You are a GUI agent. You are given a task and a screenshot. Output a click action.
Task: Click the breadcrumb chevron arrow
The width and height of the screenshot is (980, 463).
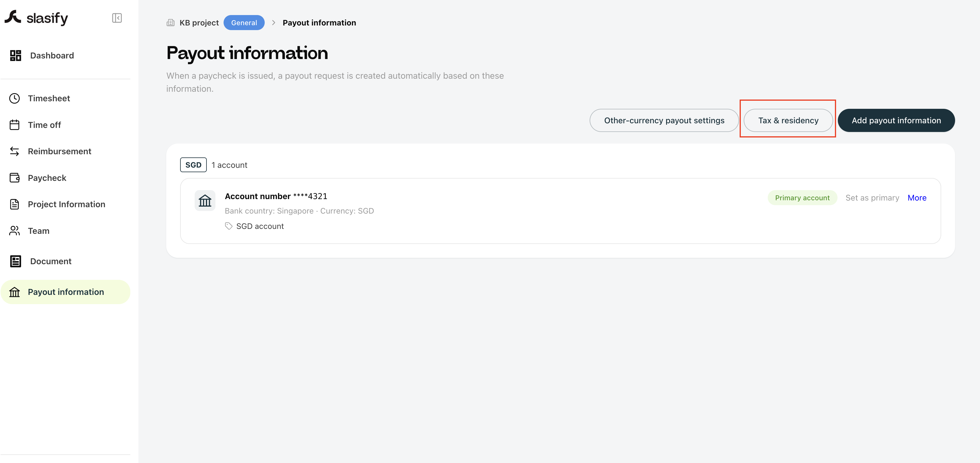point(274,23)
